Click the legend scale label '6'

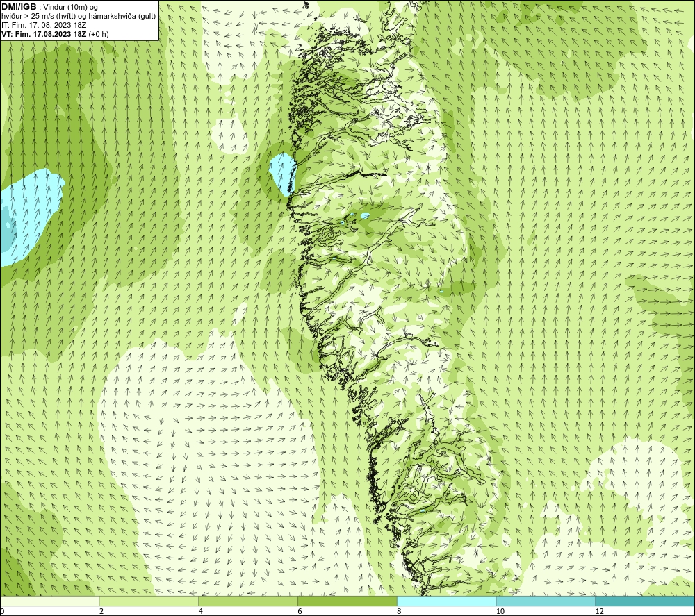coord(300,611)
